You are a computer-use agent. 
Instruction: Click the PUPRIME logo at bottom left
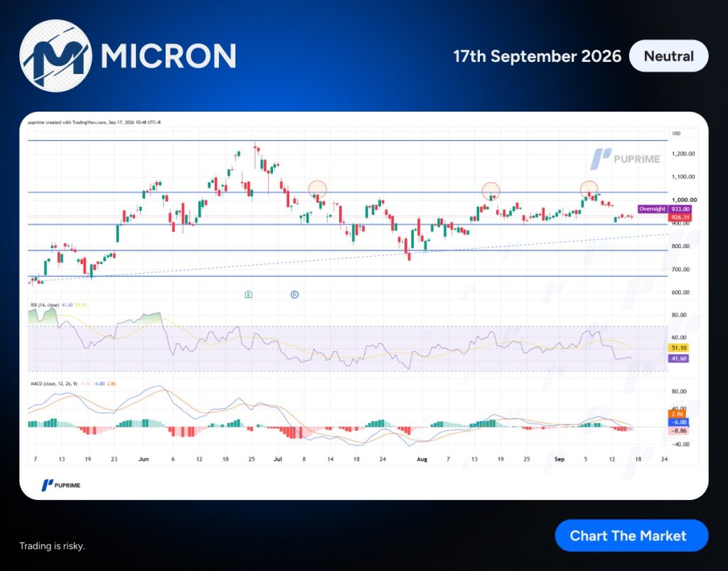[61, 485]
